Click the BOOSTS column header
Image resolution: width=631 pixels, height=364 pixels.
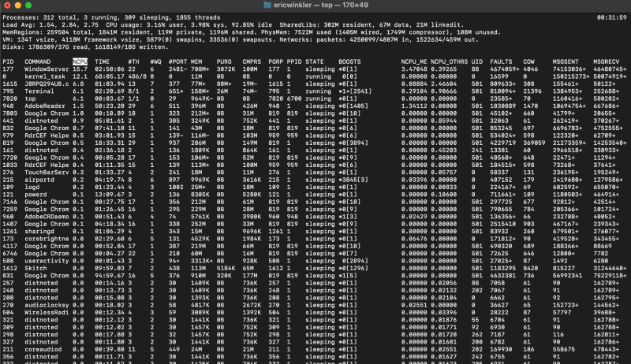tap(349, 61)
